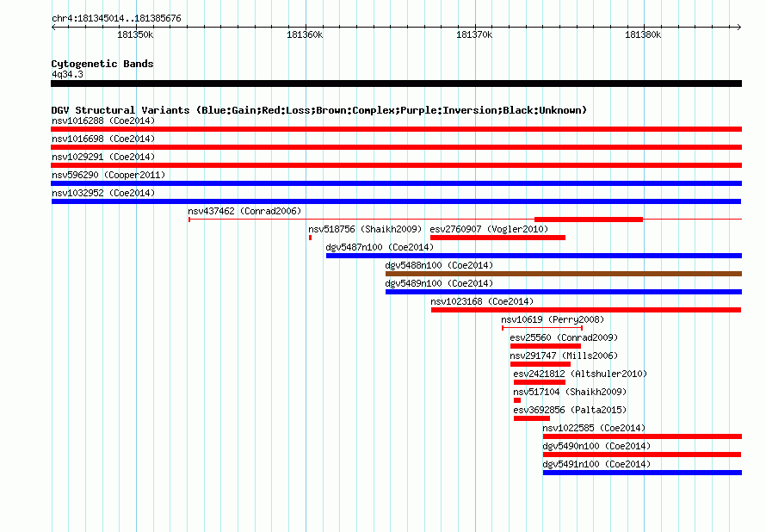Click the chr4:181345014..181385676 coordinate label
Viewport: 766px width, 532px height.
coord(116,18)
